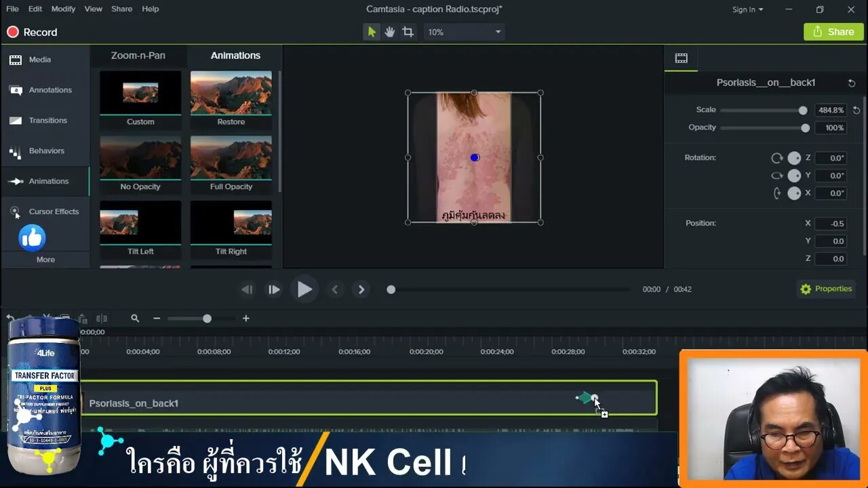Open the Modify menu
This screenshot has height=488, width=868.
click(63, 9)
